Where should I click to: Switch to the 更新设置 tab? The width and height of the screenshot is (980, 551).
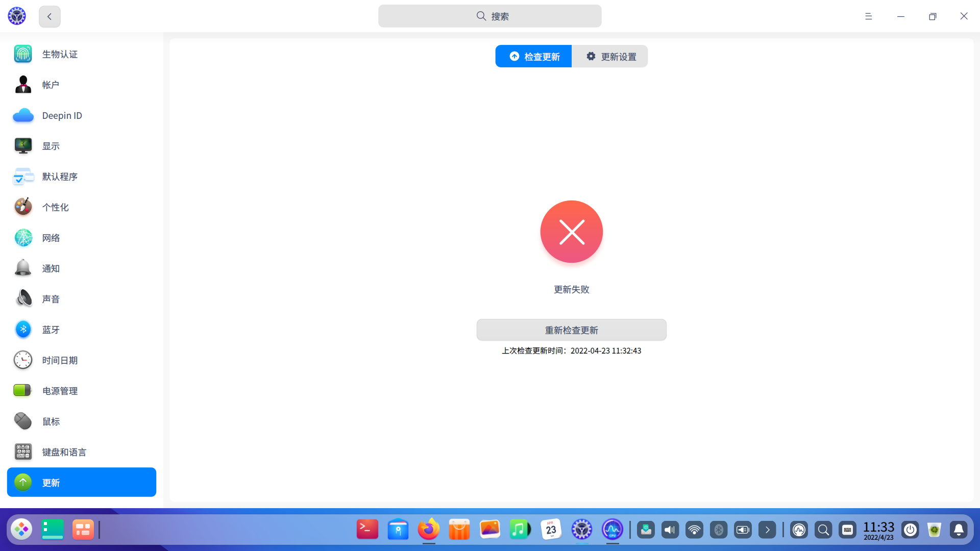[x=610, y=56]
